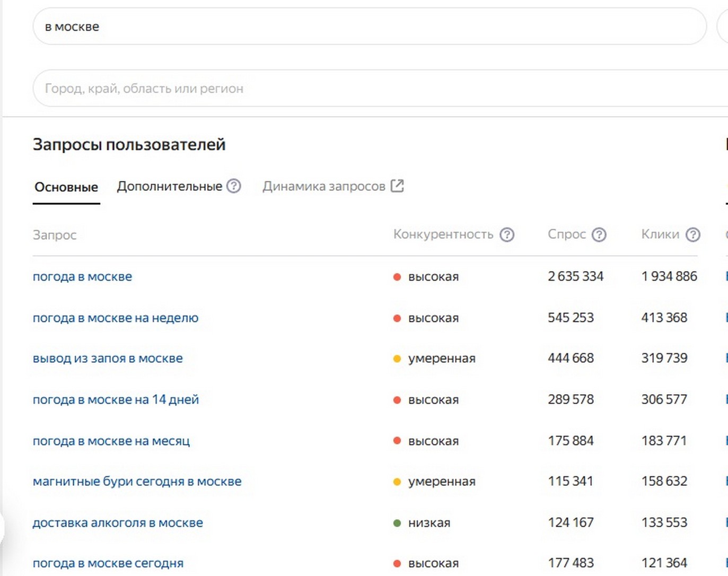The height and width of the screenshot is (576, 728).
Task: Click yellow moderate-competition dot for вывод из запоя
Action: coord(397,358)
